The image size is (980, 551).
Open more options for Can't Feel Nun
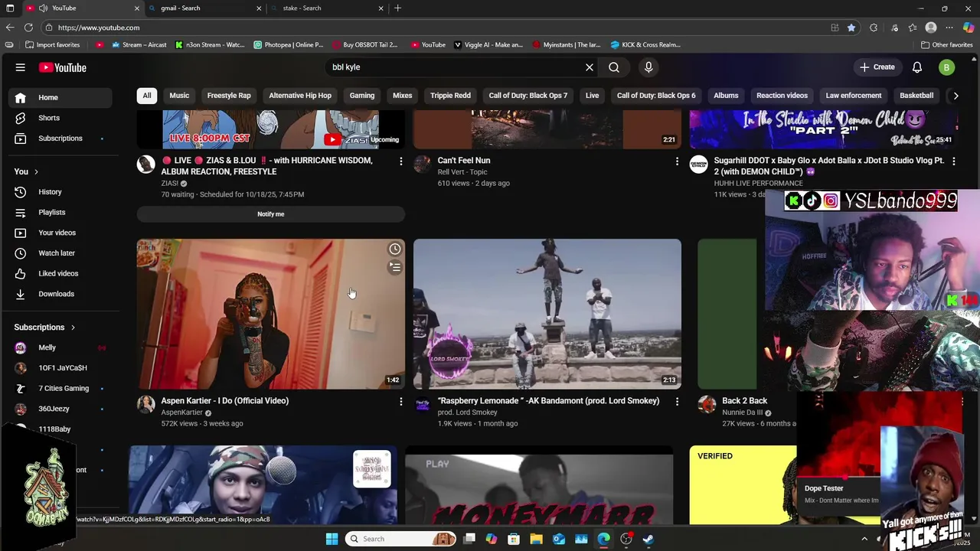coord(677,161)
